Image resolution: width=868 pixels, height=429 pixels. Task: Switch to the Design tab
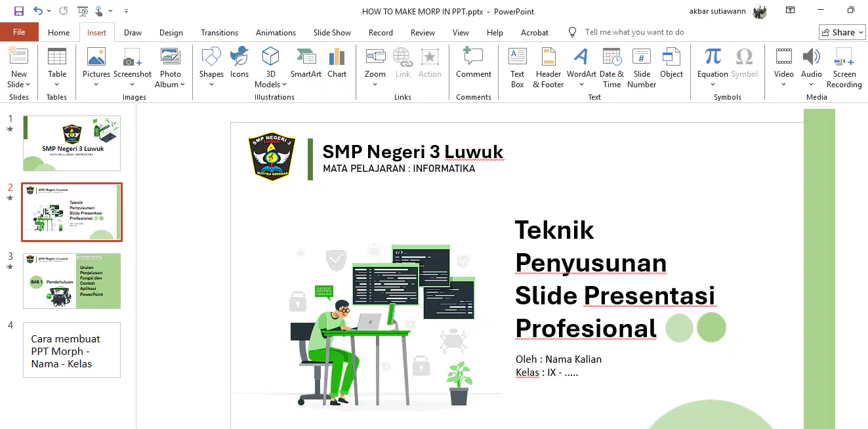(x=171, y=32)
